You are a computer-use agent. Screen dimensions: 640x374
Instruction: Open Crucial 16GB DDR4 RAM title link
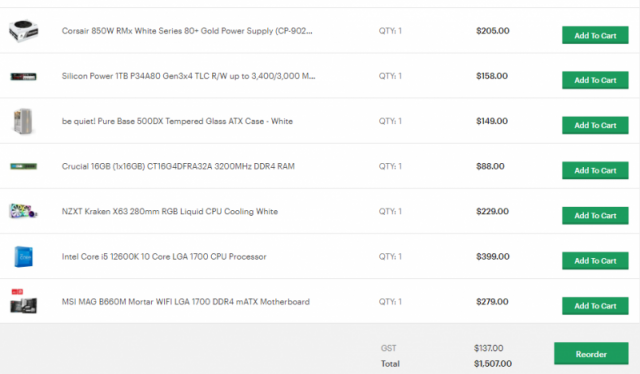tap(178, 166)
